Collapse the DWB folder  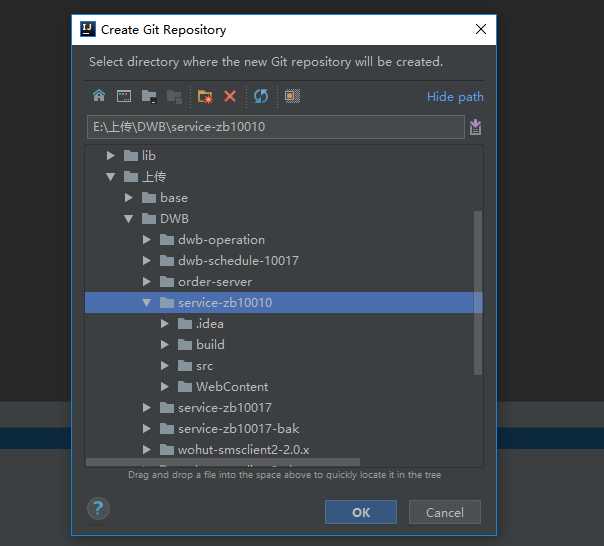(x=129, y=219)
